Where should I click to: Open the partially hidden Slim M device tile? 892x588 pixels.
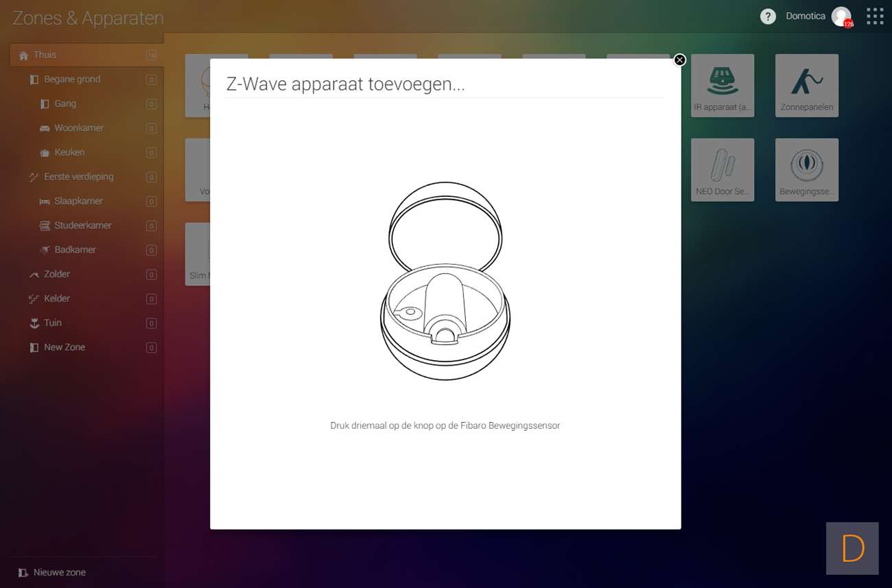click(198, 254)
